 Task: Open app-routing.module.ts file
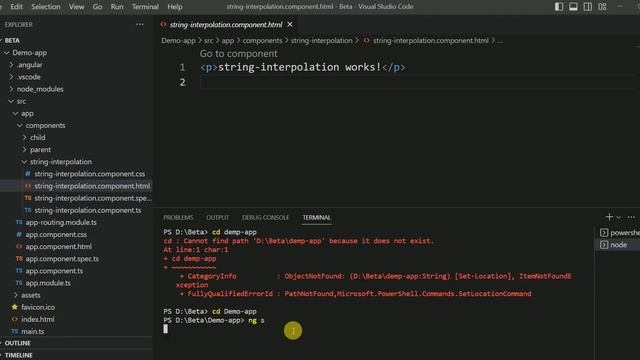56,222
